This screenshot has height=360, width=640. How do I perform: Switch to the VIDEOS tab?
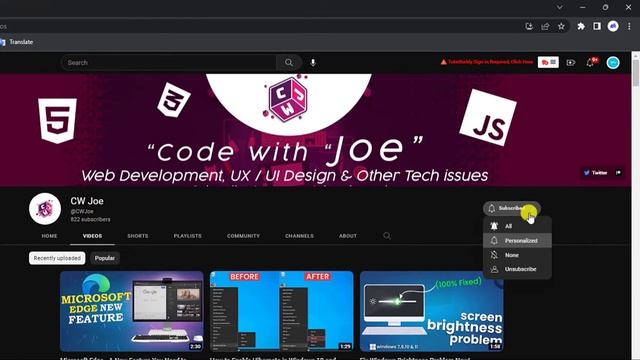[92, 236]
